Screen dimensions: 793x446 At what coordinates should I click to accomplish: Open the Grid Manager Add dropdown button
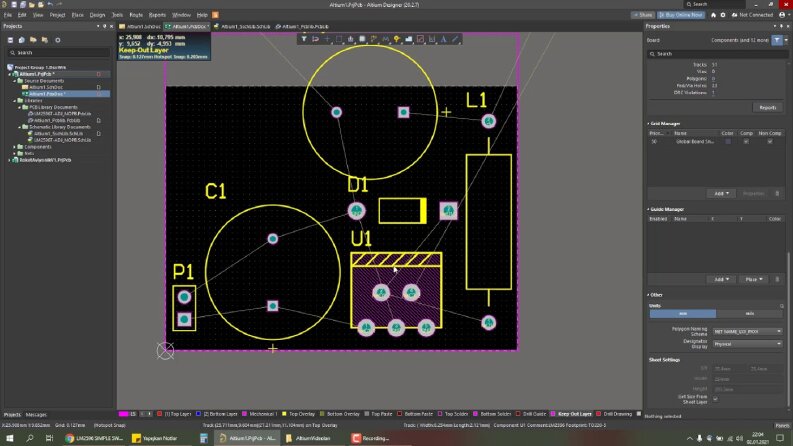pyautogui.click(x=721, y=194)
